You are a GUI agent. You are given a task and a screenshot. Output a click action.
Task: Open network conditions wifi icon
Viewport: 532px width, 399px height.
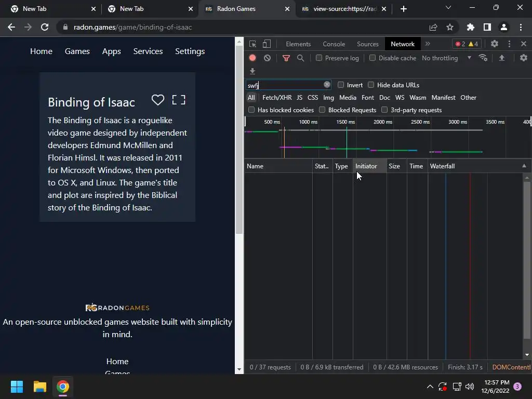point(483,58)
